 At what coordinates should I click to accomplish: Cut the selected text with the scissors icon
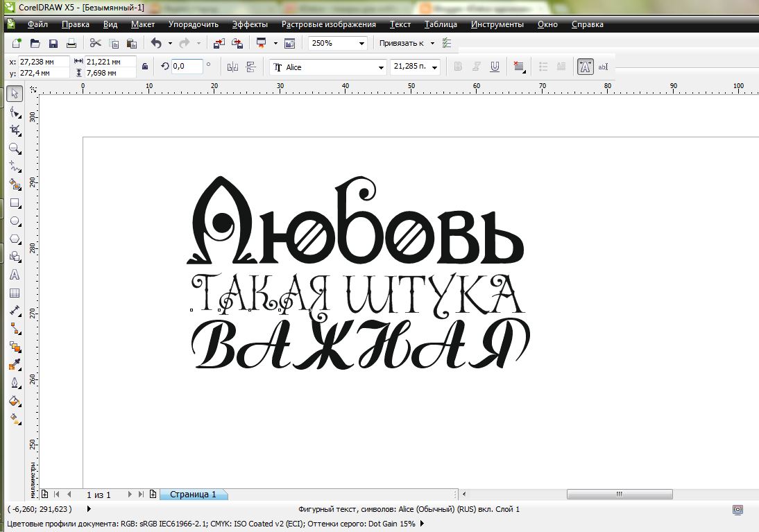pyautogui.click(x=96, y=43)
